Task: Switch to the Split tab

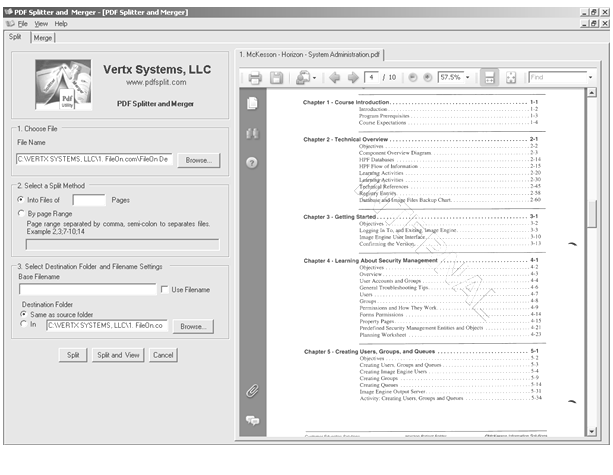Action: click(x=15, y=37)
